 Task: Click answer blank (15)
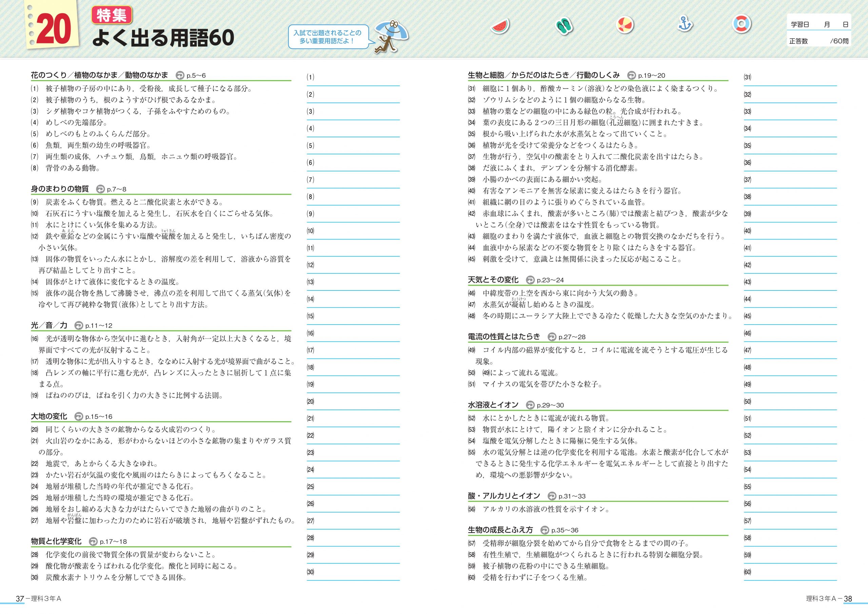353,318
